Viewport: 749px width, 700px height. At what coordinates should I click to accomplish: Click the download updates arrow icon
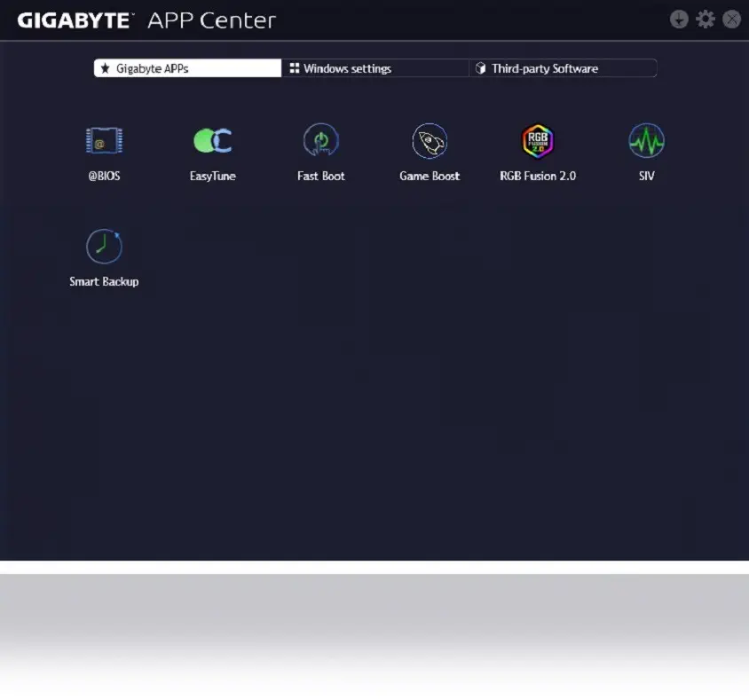pos(679,20)
